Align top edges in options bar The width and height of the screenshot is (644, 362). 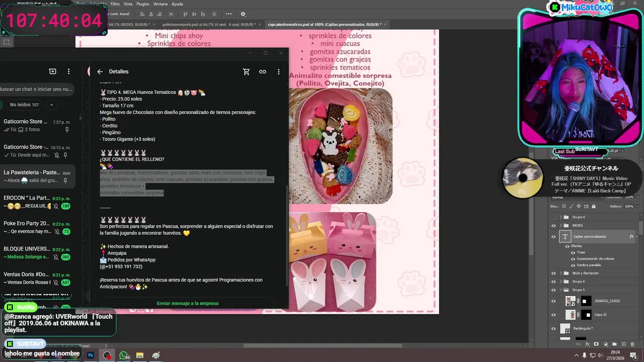(185, 14)
